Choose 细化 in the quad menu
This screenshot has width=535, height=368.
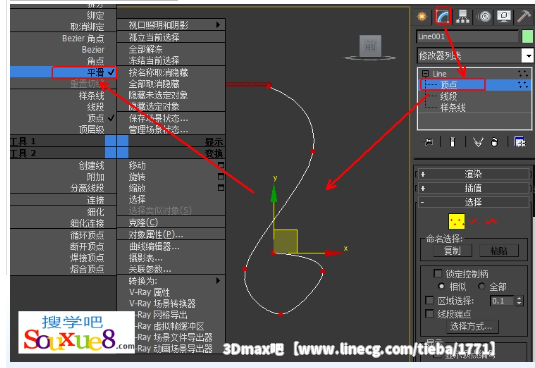pyautogui.click(x=96, y=212)
